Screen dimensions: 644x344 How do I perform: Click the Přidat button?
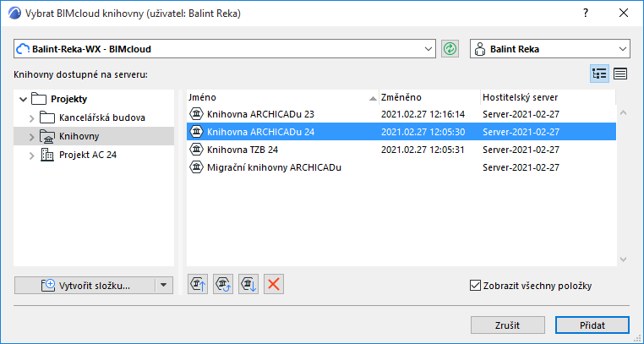tap(592, 325)
